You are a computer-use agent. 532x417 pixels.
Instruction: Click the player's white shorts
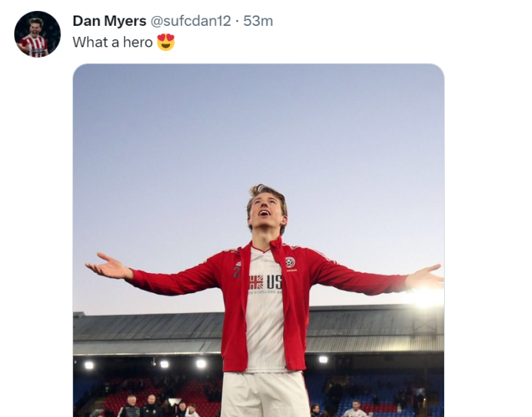[x=265, y=393]
